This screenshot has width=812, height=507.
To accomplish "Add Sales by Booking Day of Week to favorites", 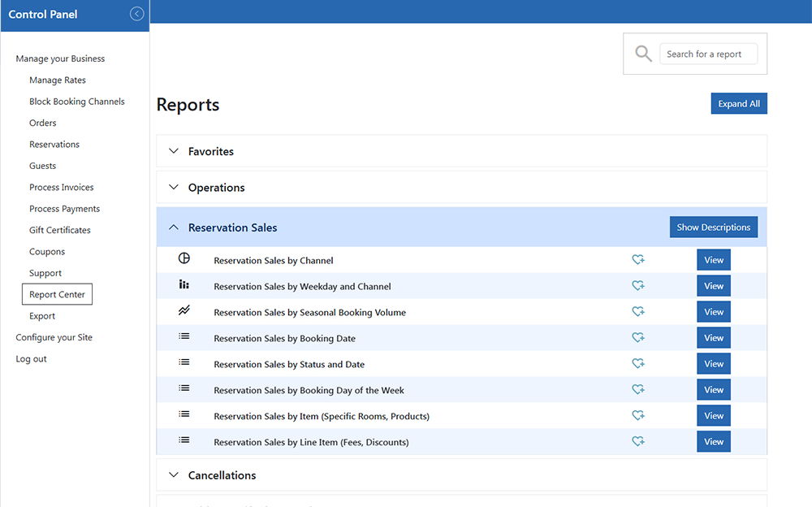I will 638,390.
